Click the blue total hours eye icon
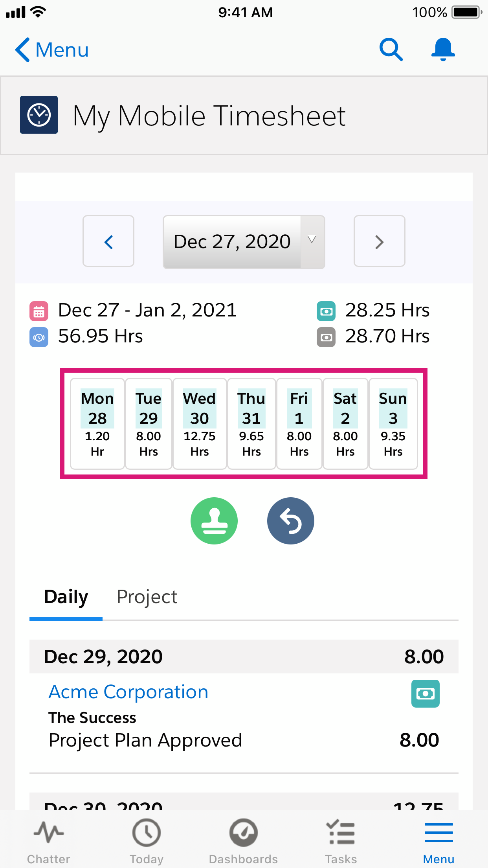 38,337
